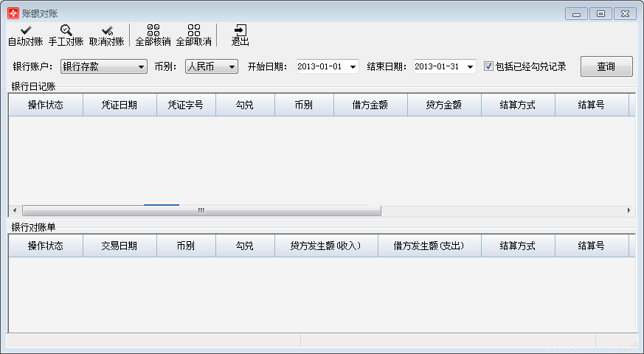Click the 交易日期 column header in 银行对账单
The image size is (644, 354).
click(x=119, y=246)
